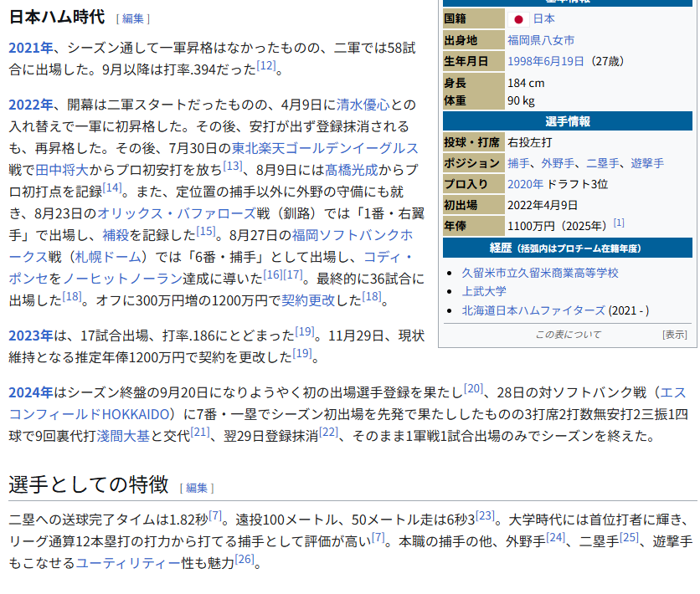Click the 右投左打 value in infobox
700x594 pixels.
point(529,143)
